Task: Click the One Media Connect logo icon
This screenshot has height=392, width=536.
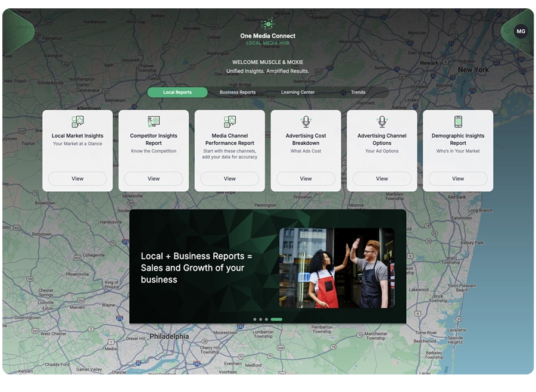Action: point(268,24)
